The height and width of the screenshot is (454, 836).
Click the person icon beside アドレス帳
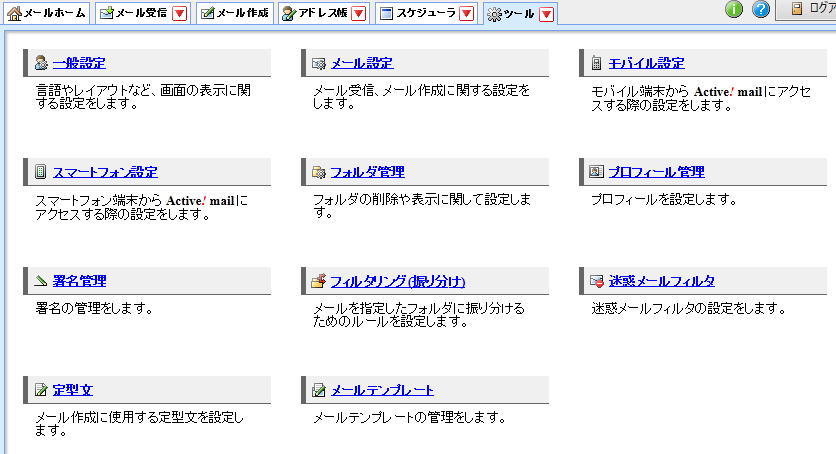(289, 13)
